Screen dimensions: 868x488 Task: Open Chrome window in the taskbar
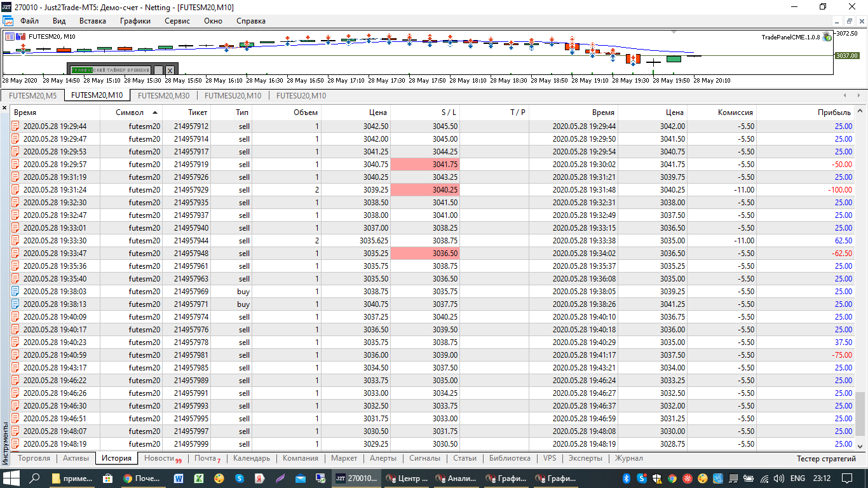(142, 478)
